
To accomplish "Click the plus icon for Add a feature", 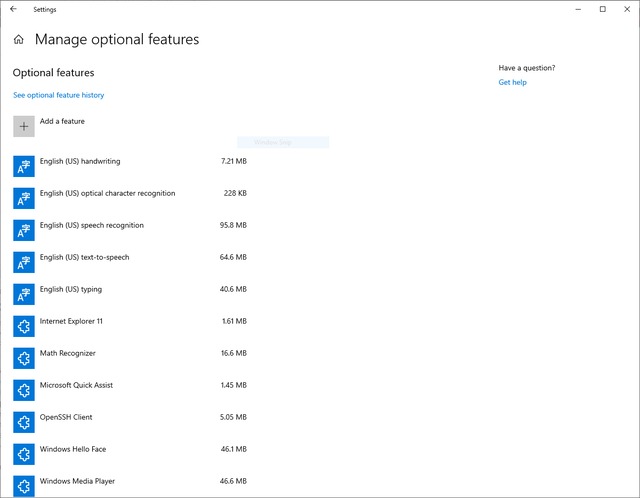I will pos(24,126).
